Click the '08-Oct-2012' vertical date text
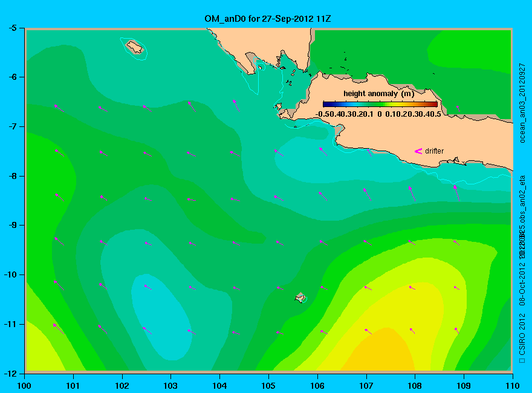The image size is (532, 393). 522,284
